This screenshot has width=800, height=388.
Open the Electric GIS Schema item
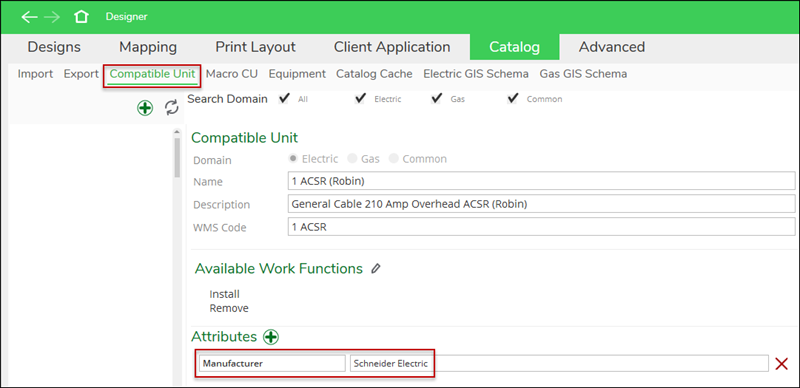click(x=476, y=74)
